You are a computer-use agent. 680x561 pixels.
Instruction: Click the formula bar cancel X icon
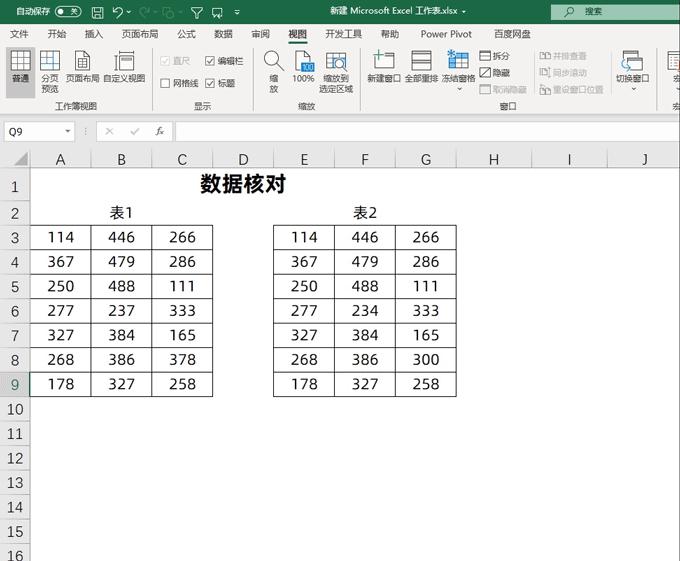(109, 131)
